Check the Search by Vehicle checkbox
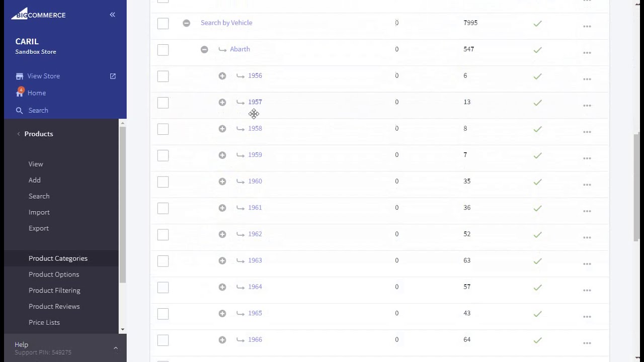This screenshot has width=644, height=362. coord(163,23)
